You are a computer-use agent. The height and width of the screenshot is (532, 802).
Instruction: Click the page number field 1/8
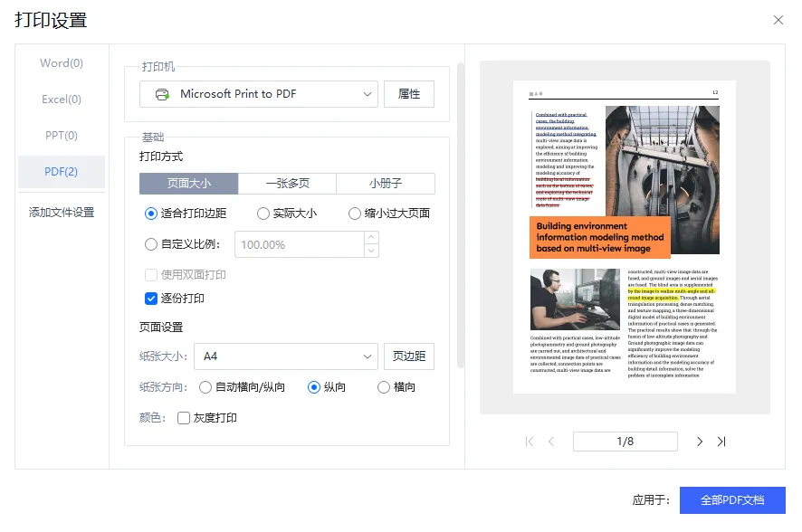(x=625, y=442)
